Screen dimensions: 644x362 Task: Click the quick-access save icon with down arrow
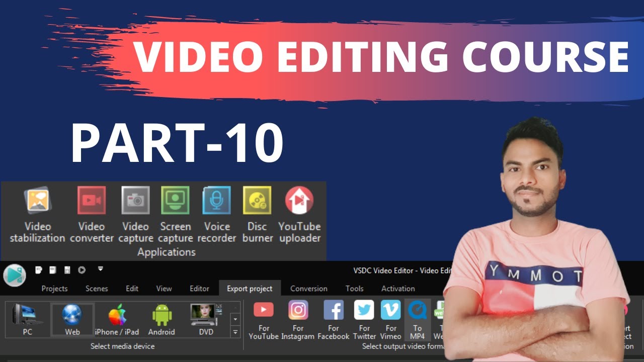point(67,270)
